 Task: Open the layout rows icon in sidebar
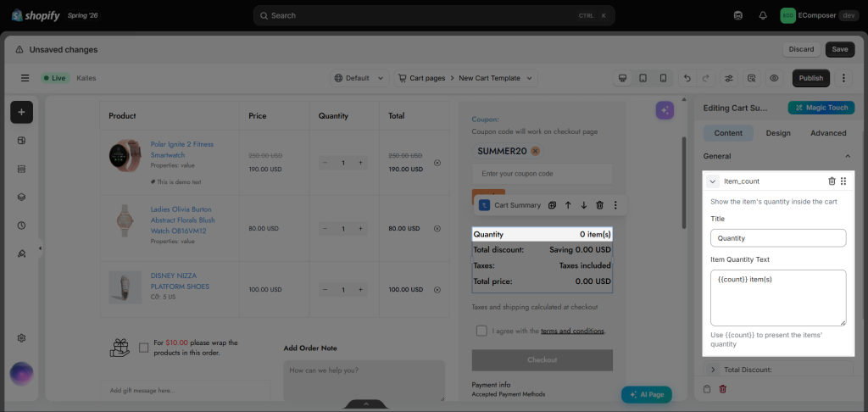21,169
